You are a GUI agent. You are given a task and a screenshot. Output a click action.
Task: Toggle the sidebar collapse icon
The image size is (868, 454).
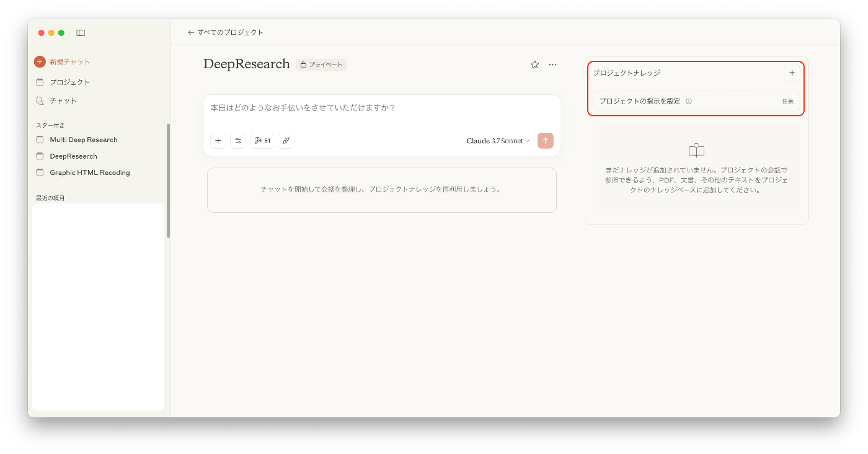[81, 33]
